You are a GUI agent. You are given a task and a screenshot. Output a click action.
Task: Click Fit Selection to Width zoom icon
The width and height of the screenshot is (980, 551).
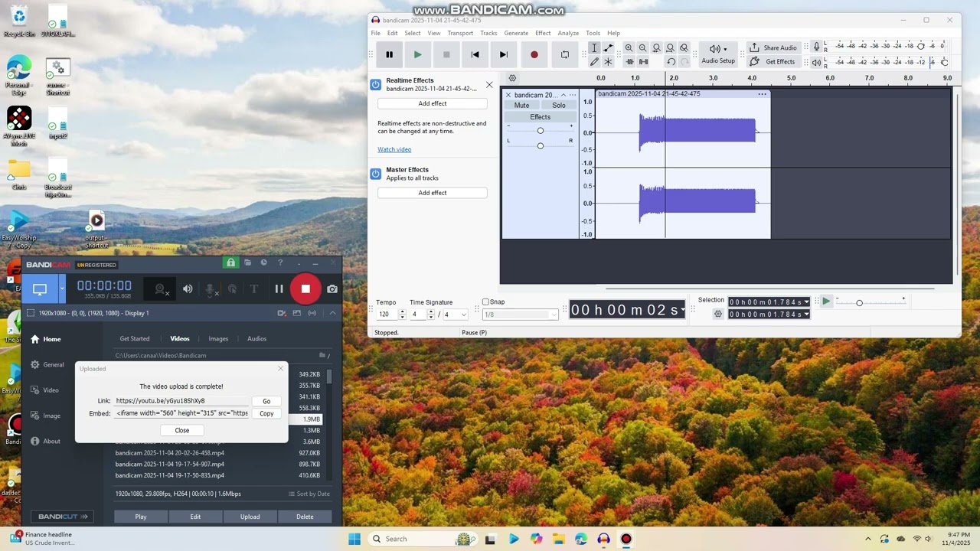pyautogui.click(x=656, y=47)
